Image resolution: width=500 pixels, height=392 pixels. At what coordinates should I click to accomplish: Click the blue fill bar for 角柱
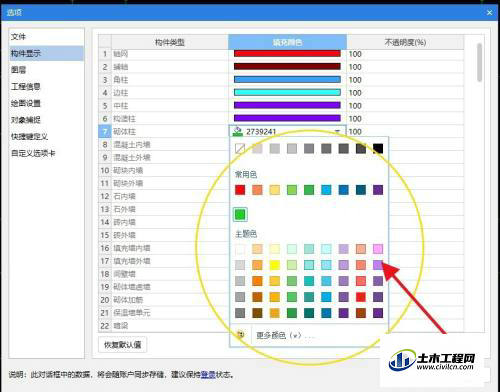[x=287, y=79]
